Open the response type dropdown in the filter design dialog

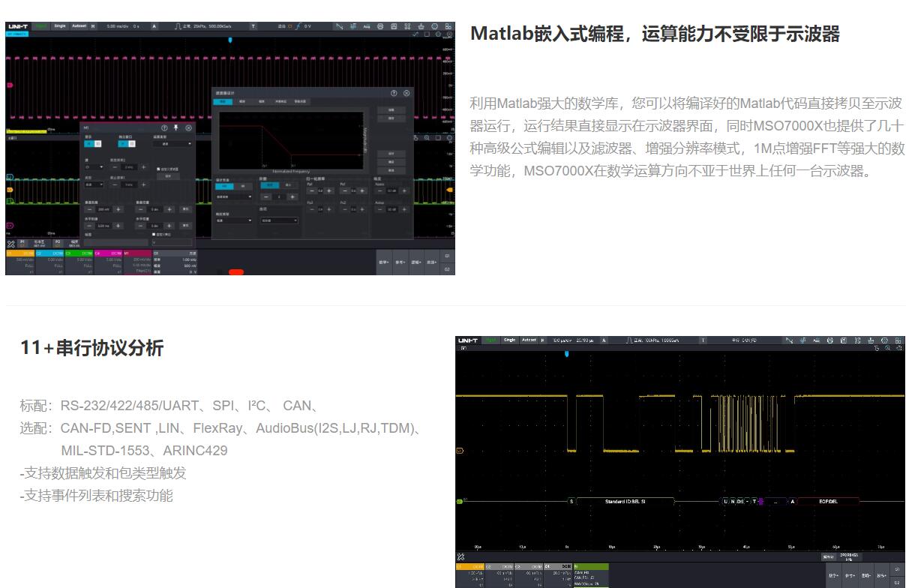tap(235, 220)
